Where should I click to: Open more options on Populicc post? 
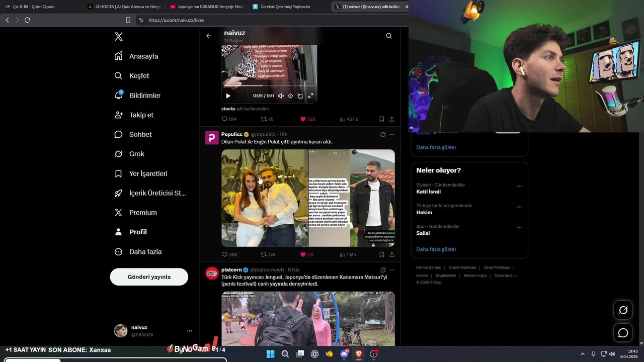392,135
